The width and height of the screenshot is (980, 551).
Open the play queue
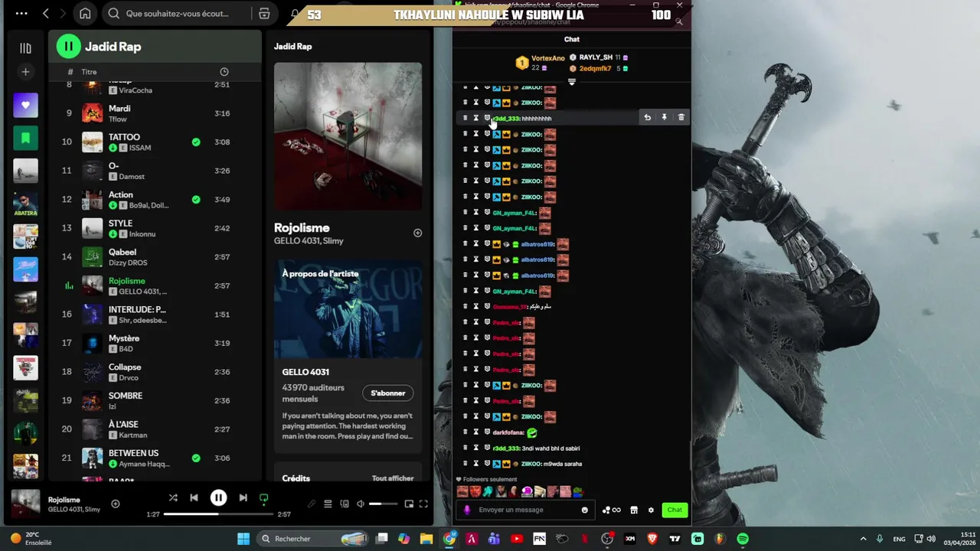(328, 504)
